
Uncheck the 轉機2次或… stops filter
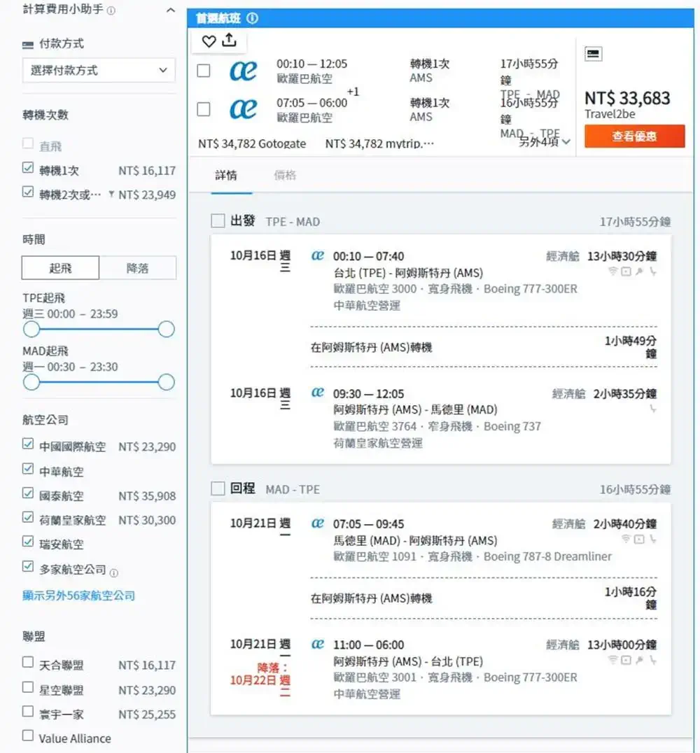click(28, 192)
